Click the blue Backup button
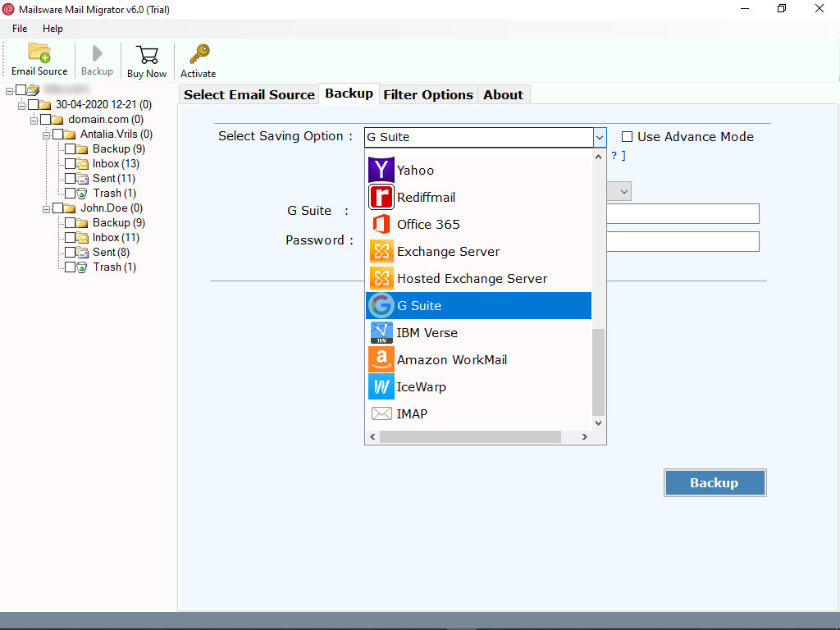840x630 pixels. click(714, 482)
